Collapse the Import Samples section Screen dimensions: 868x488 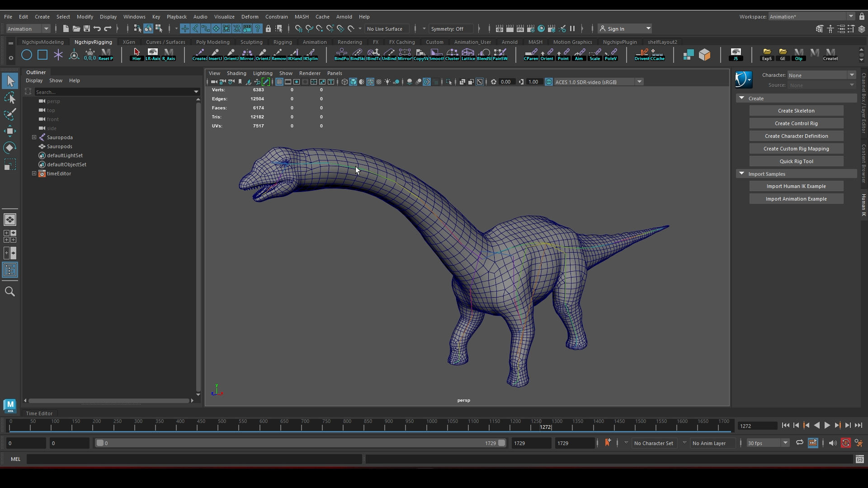741,174
